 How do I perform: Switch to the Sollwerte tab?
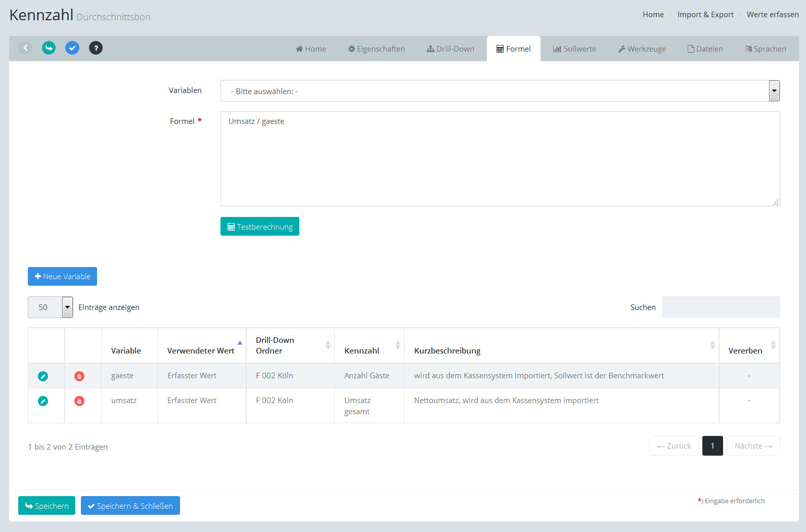point(574,49)
